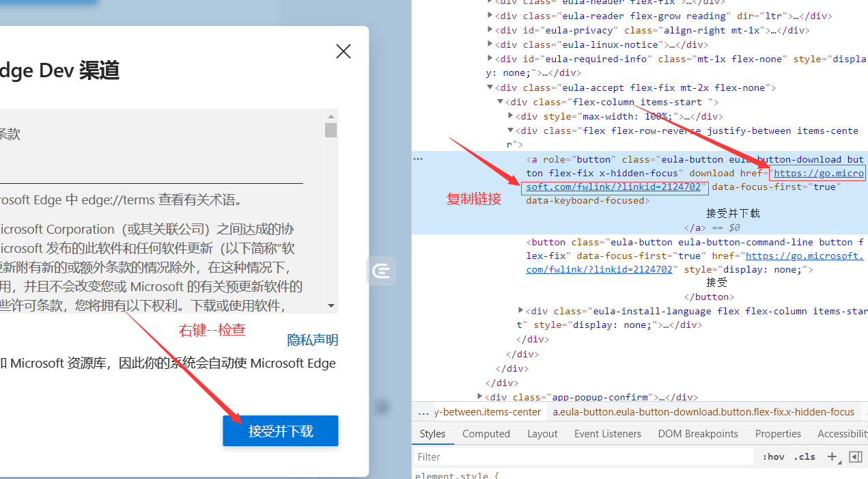
Task: Toggle the .cls element classes panel
Action: tap(805, 456)
